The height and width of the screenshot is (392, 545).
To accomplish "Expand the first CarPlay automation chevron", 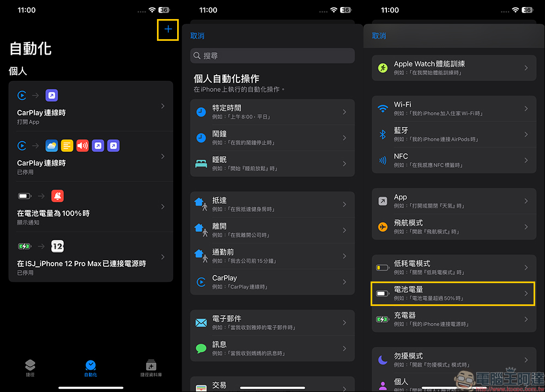I will (162, 106).
